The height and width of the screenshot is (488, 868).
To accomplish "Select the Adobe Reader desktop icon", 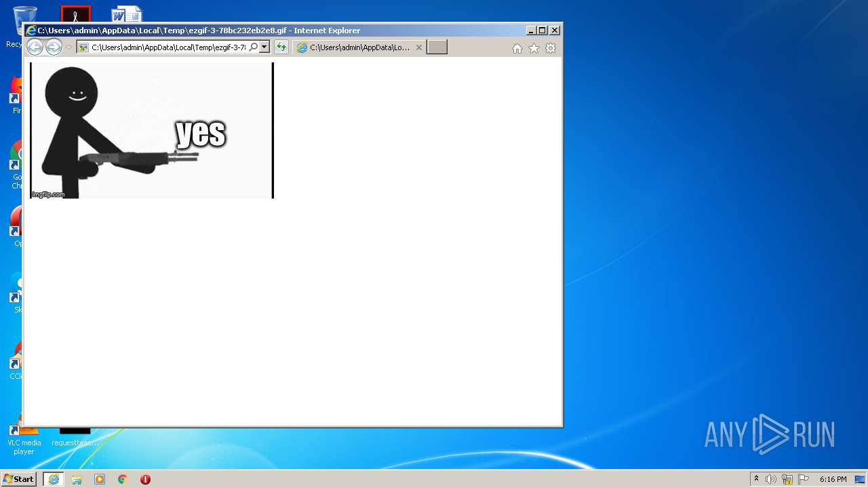I will click(x=75, y=14).
